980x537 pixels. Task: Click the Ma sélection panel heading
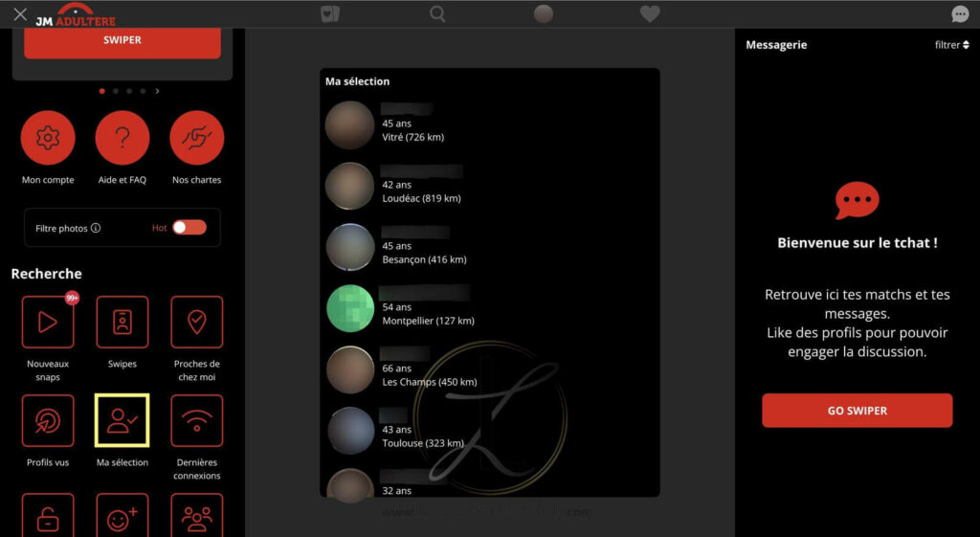[358, 81]
